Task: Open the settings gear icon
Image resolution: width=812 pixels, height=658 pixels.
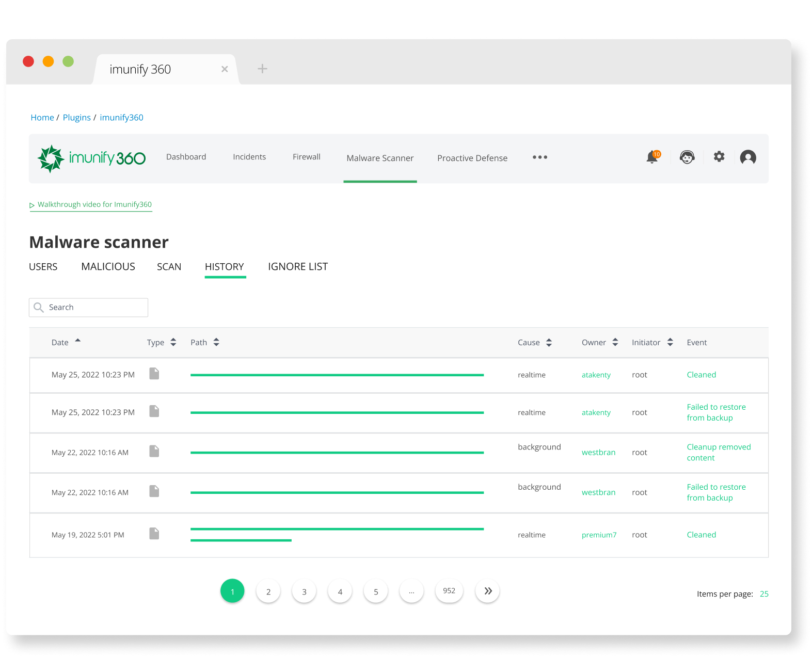Action: (719, 156)
